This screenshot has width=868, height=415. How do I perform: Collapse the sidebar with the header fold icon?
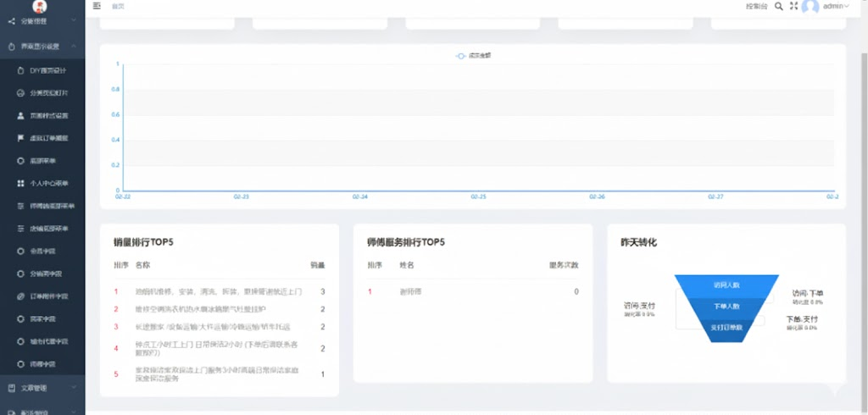[97, 6]
